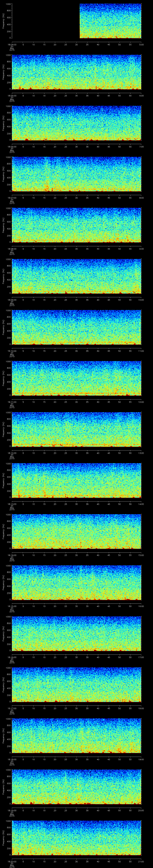Click the spectrogram panel starting at 18:18:00
The width and height of the screenshot is (153, 868).
pos(77,736)
